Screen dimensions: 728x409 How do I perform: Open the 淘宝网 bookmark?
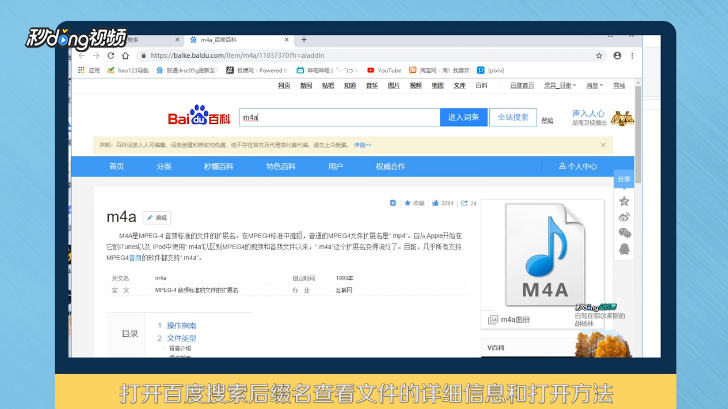tap(439, 71)
